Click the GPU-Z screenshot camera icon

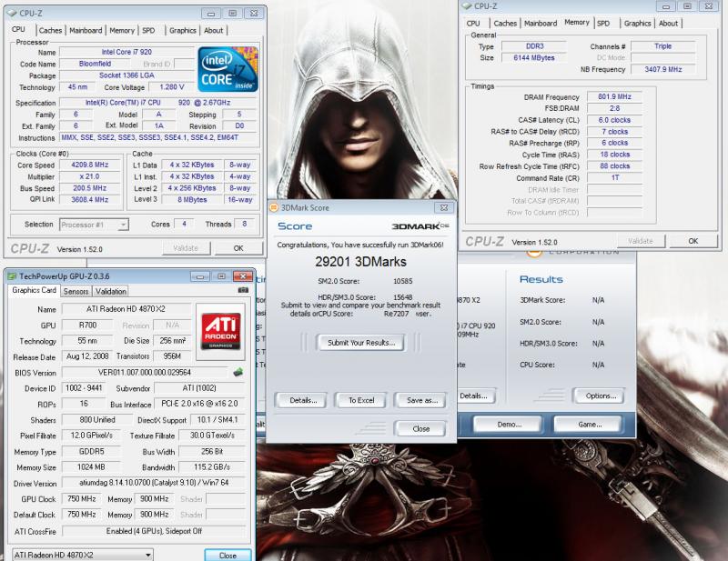coord(243,290)
